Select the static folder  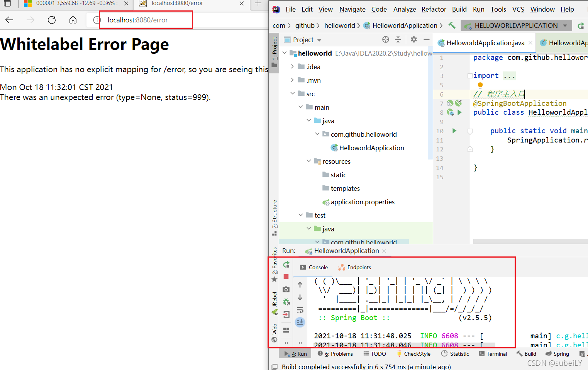point(334,175)
